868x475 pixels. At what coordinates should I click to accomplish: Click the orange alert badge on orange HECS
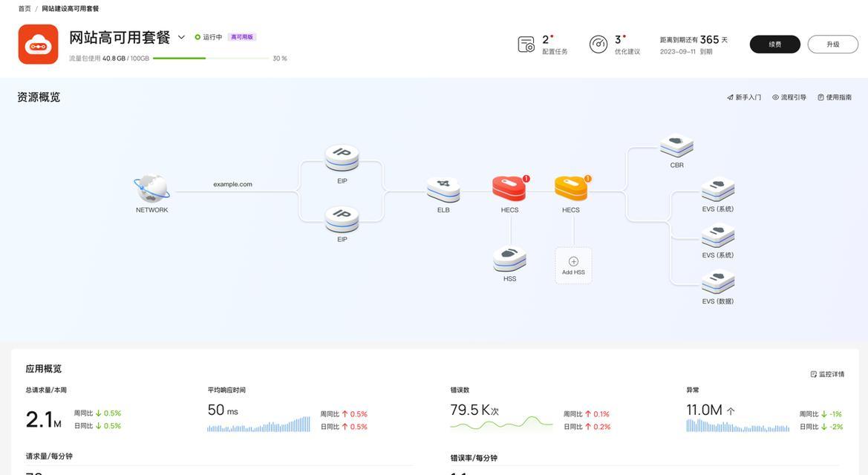coord(588,179)
